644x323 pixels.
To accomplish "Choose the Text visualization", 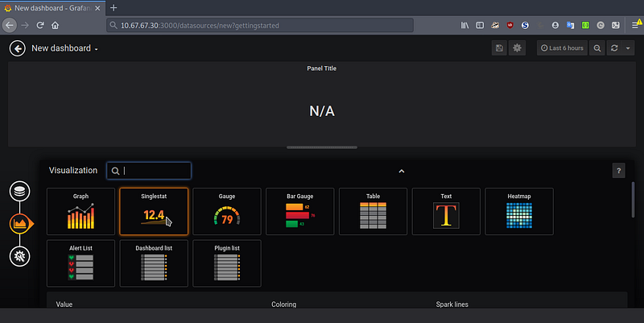I will (x=446, y=212).
